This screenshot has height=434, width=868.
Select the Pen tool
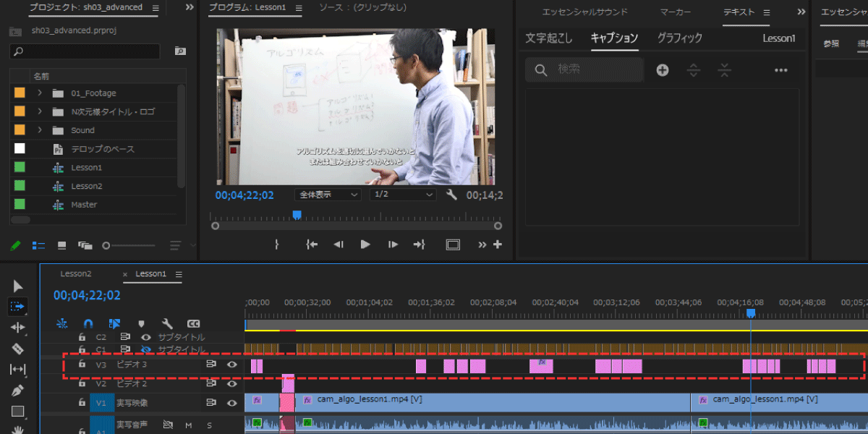18,391
